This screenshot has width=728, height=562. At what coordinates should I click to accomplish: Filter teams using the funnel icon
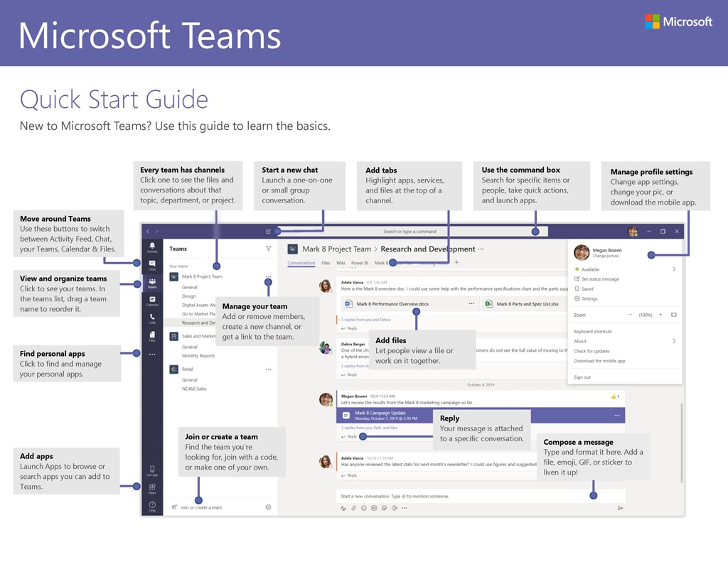point(268,249)
